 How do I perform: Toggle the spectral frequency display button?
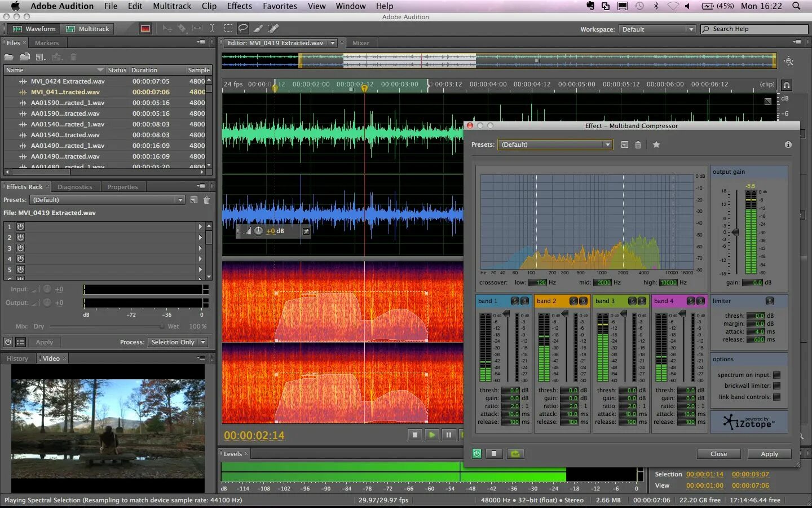pos(145,29)
